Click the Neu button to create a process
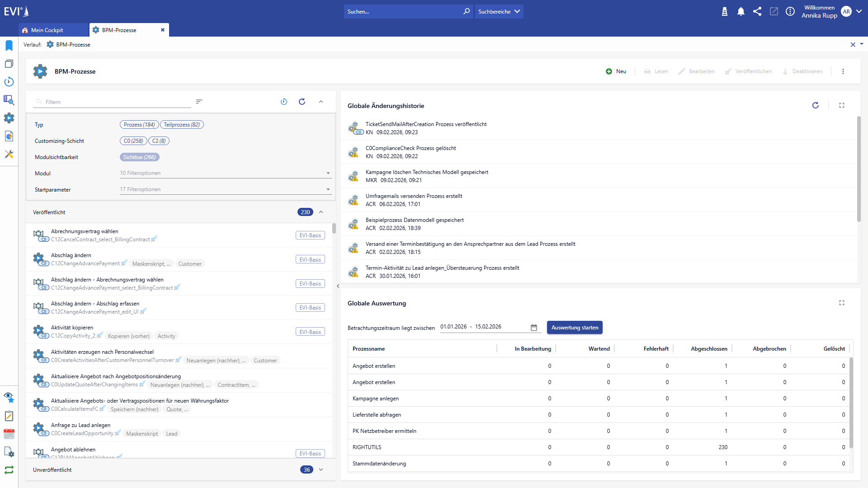868x488 pixels. coord(616,71)
